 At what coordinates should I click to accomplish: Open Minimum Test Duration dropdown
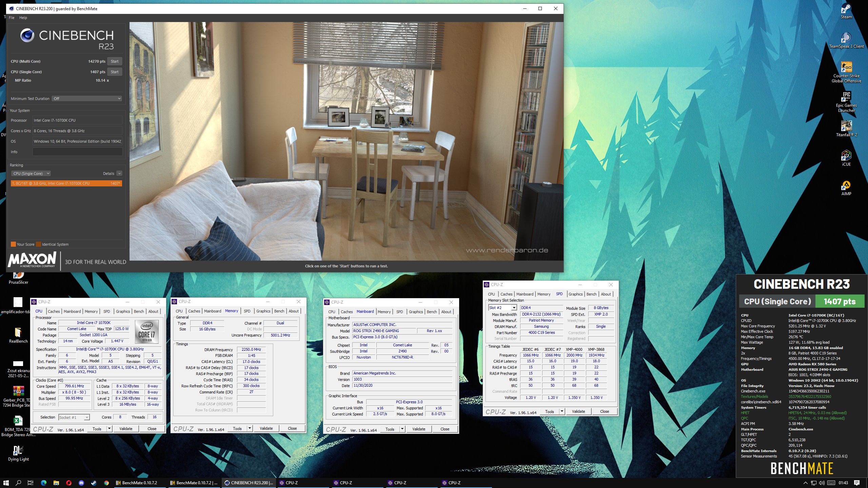tap(87, 99)
